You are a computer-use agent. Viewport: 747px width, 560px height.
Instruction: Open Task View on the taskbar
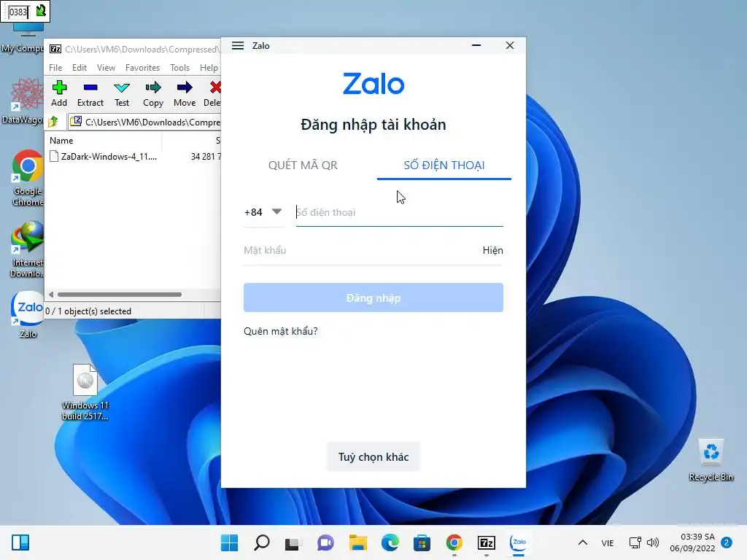coord(293,542)
